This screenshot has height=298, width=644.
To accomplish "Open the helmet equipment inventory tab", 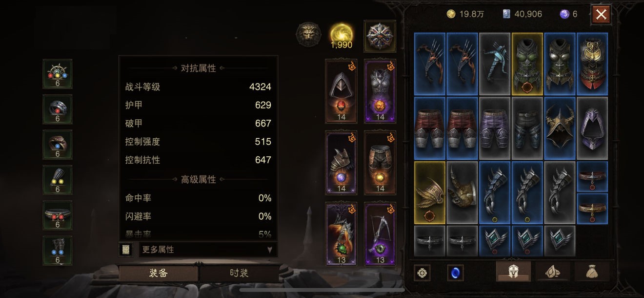I will point(513,272).
